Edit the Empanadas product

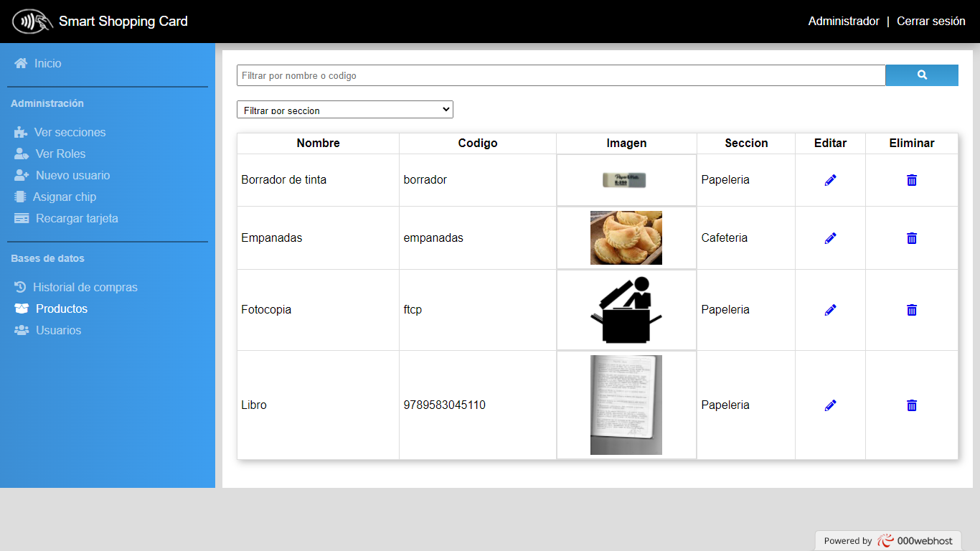831,238
